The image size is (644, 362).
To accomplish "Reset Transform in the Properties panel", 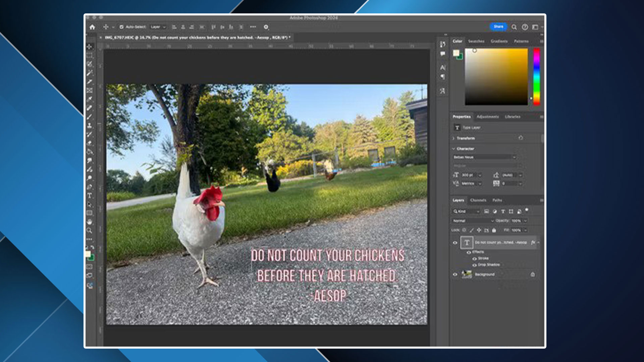I will pyautogui.click(x=521, y=138).
